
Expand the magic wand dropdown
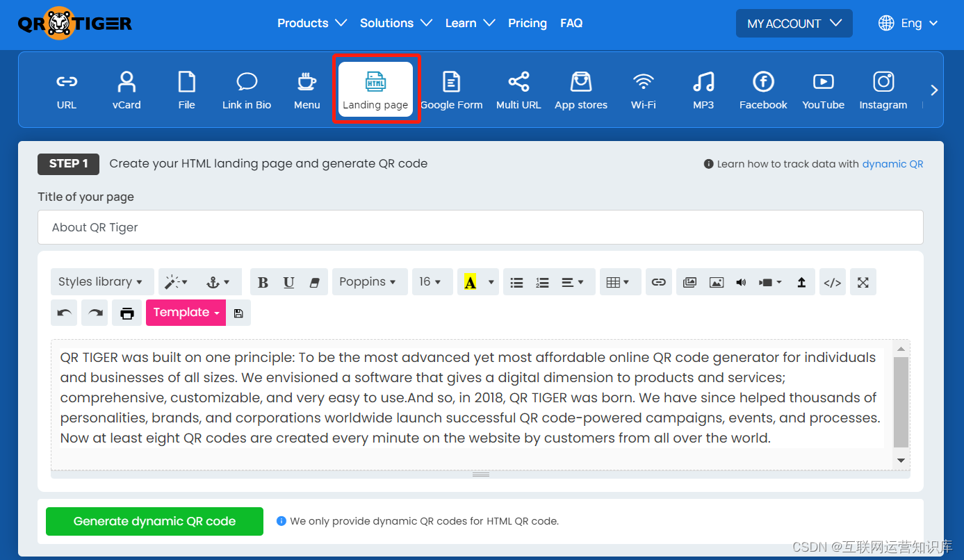click(x=177, y=282)
